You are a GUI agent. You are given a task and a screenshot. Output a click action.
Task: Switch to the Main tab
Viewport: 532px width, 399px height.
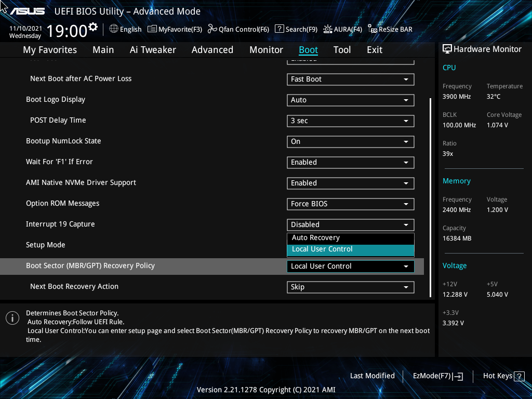103,50
